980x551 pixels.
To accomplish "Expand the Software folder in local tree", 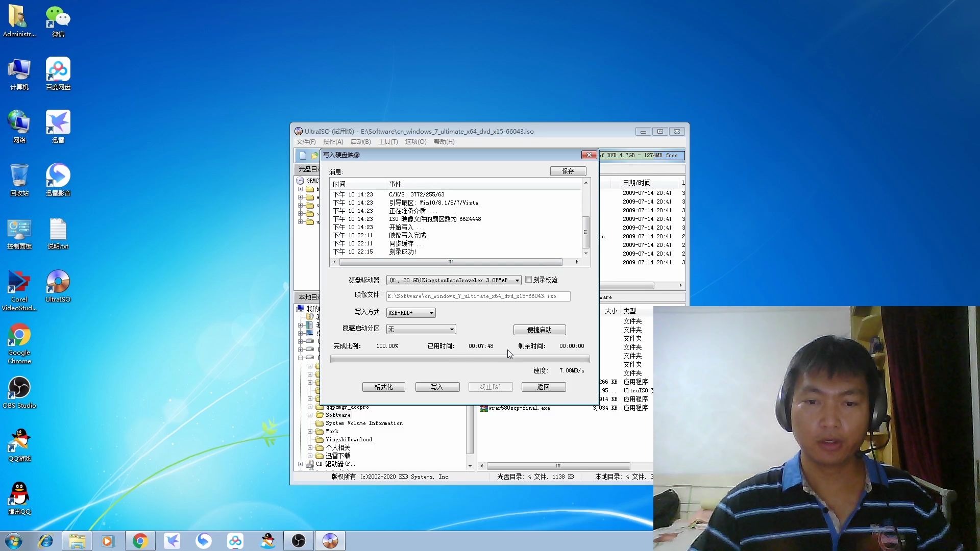I will (310, 415).
